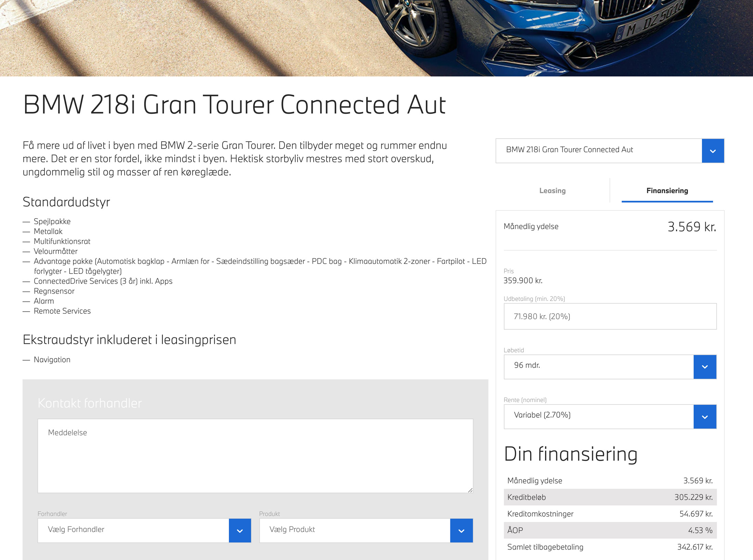Click the Alarm list item
The image size is (753, 560).
(x=44, y=301)
